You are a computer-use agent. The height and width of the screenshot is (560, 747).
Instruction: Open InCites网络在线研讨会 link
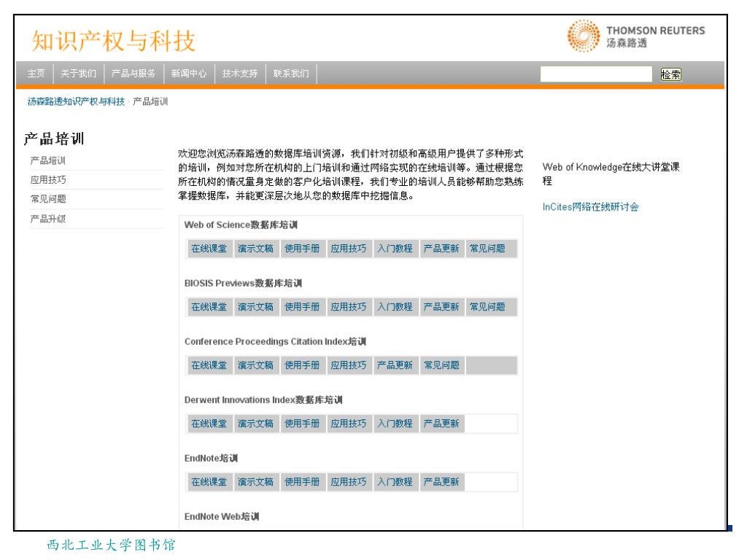[x=591, y=206]
